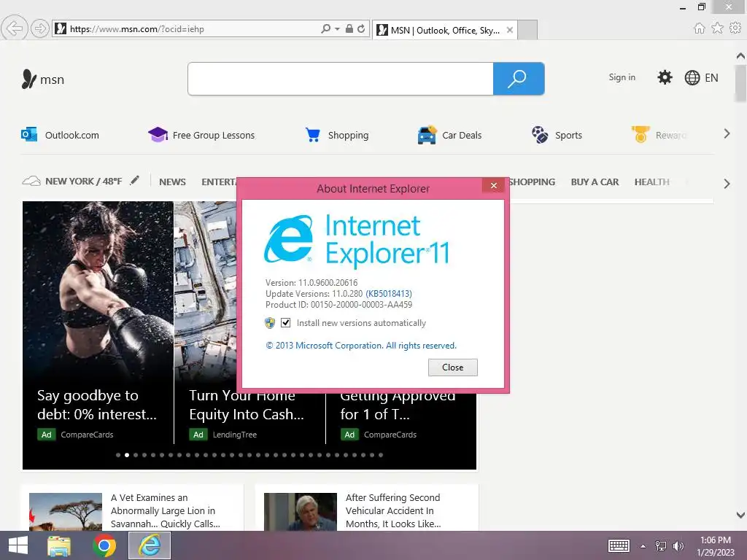Refresh the page with reload icon
The height and width of the screenshot is (560, 747).
click(x=361, y=28)
